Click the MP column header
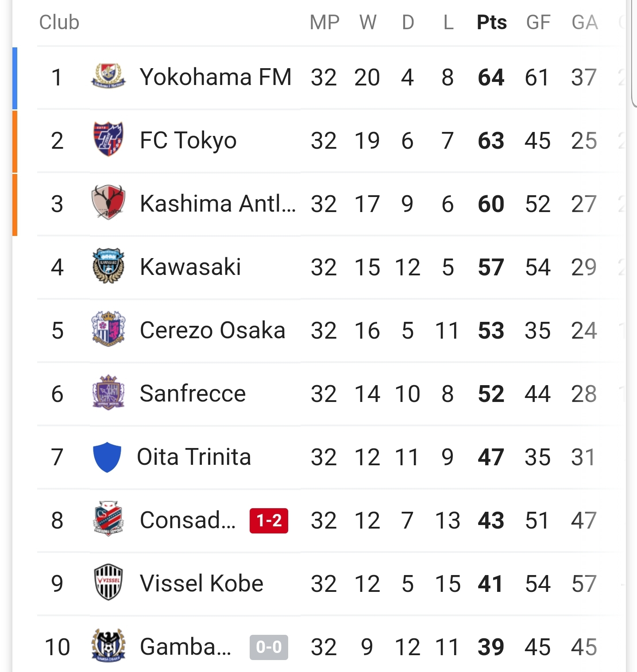 pos(324,22)
